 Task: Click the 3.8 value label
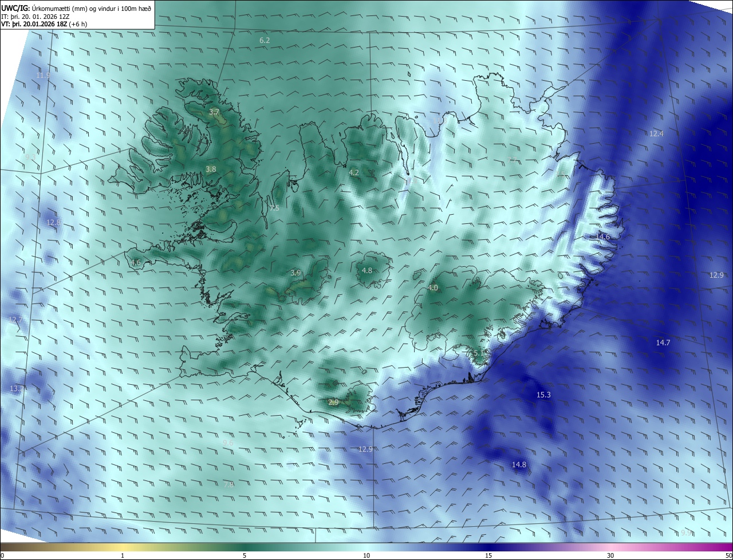[211, 169]
